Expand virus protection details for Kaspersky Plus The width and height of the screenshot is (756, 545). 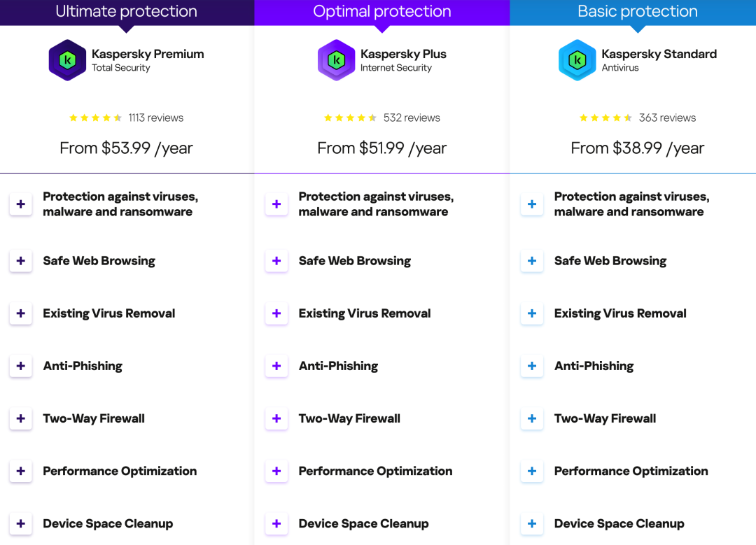[276, 204]
